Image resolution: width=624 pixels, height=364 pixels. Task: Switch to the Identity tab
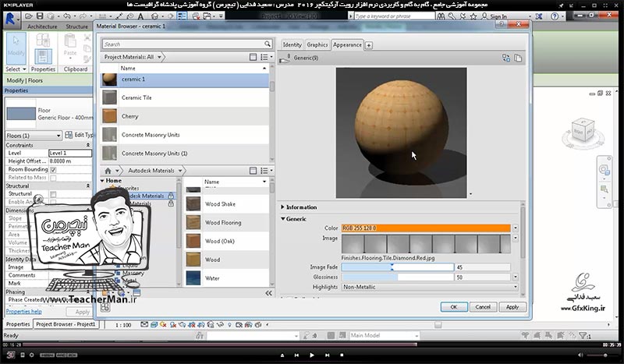tap(292, 45)
